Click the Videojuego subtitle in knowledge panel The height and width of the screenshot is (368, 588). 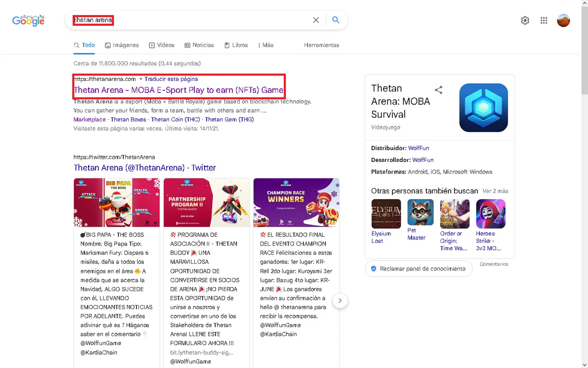[x=386, y=127]
